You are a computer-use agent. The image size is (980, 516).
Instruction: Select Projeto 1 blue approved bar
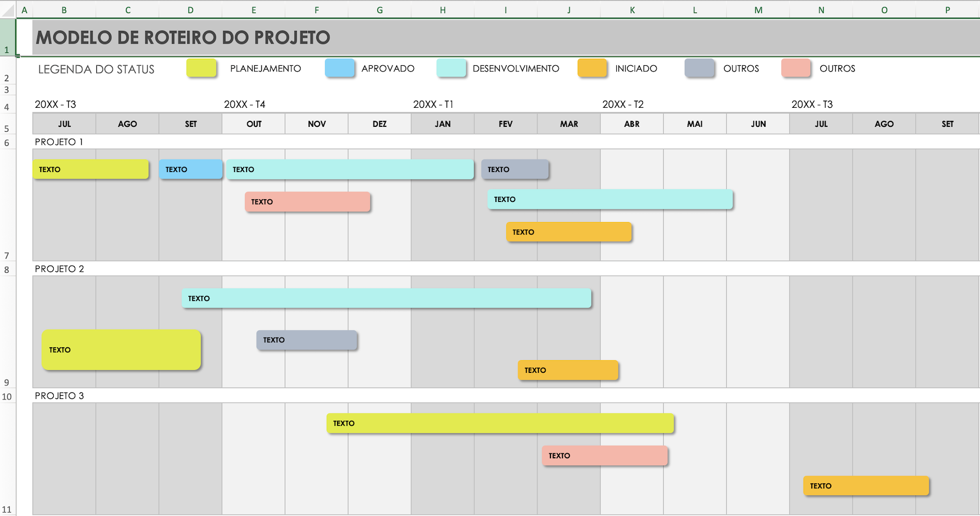(191, 169)
